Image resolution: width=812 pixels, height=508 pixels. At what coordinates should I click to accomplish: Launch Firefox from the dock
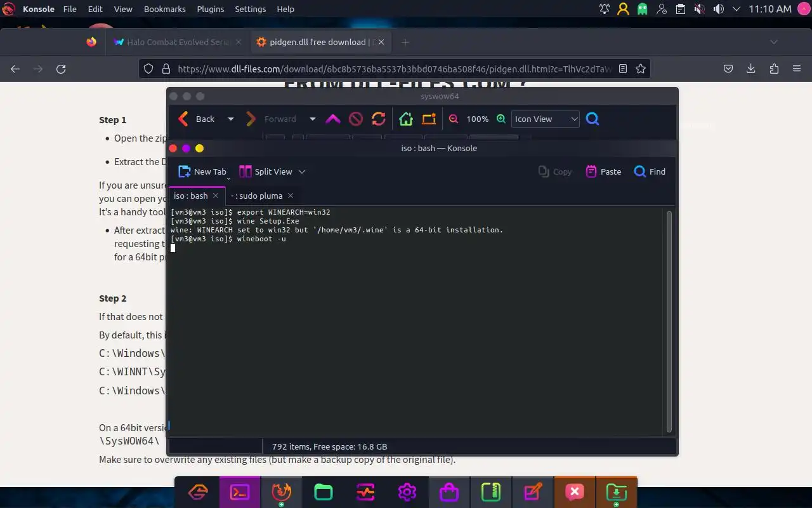(x=281, y=492)
